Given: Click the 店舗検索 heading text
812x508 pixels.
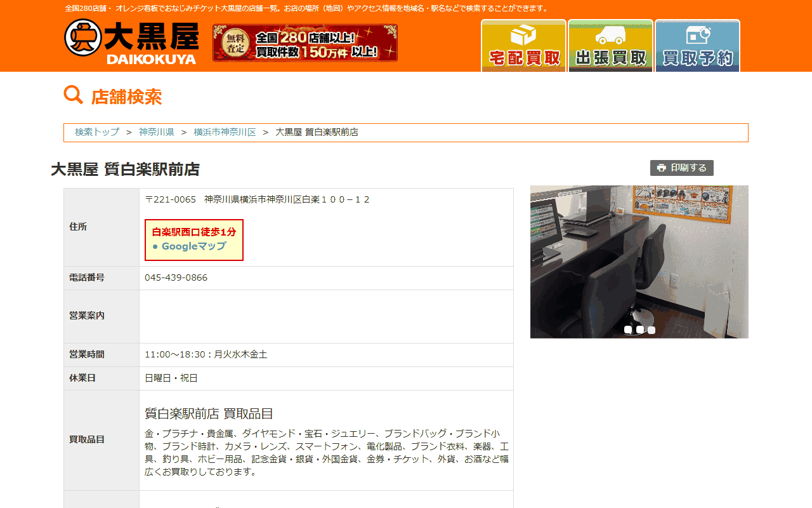Looking at the screenshot, I should click(x=127, y=97).
